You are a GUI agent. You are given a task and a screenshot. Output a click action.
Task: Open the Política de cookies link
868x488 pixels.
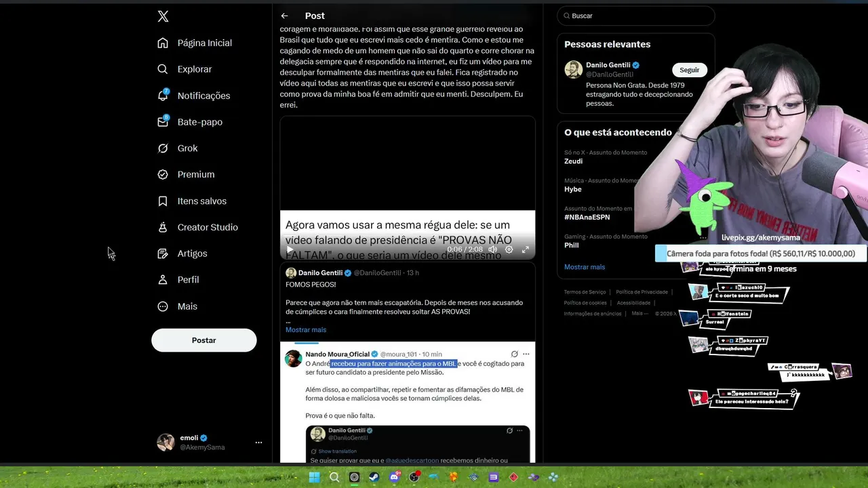(x=585, y=303)
